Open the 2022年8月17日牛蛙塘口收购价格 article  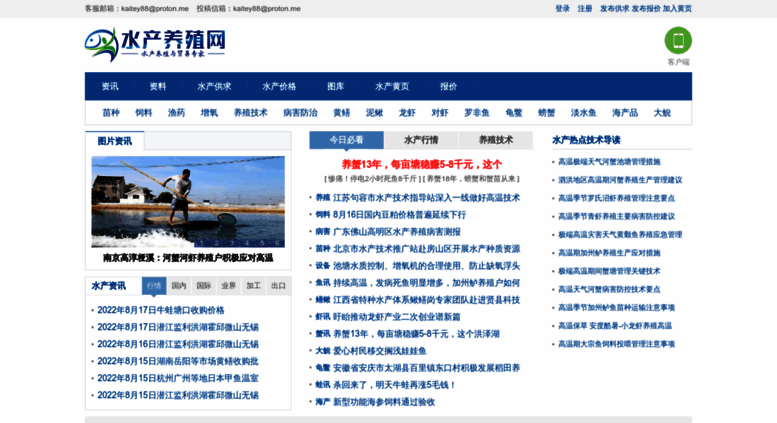click(161, 310)
